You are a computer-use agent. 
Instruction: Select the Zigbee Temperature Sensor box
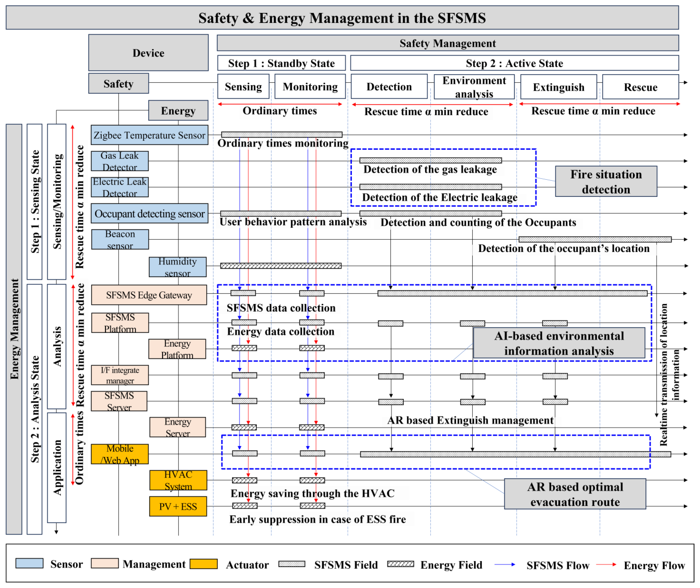149,135
